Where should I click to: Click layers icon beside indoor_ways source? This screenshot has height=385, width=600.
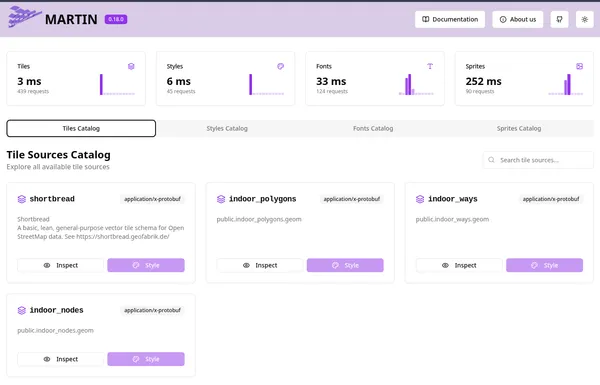coord(420,199)
